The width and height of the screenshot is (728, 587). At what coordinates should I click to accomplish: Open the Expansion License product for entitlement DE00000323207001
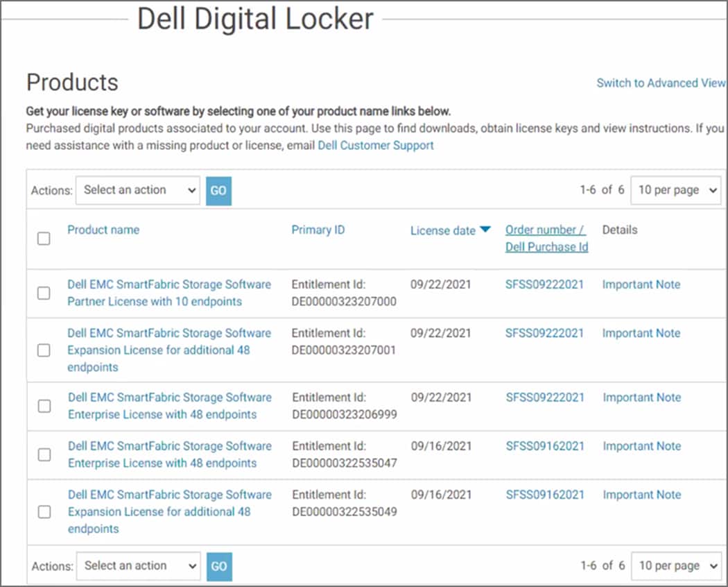pyautogui.click(x=169, y=350)
